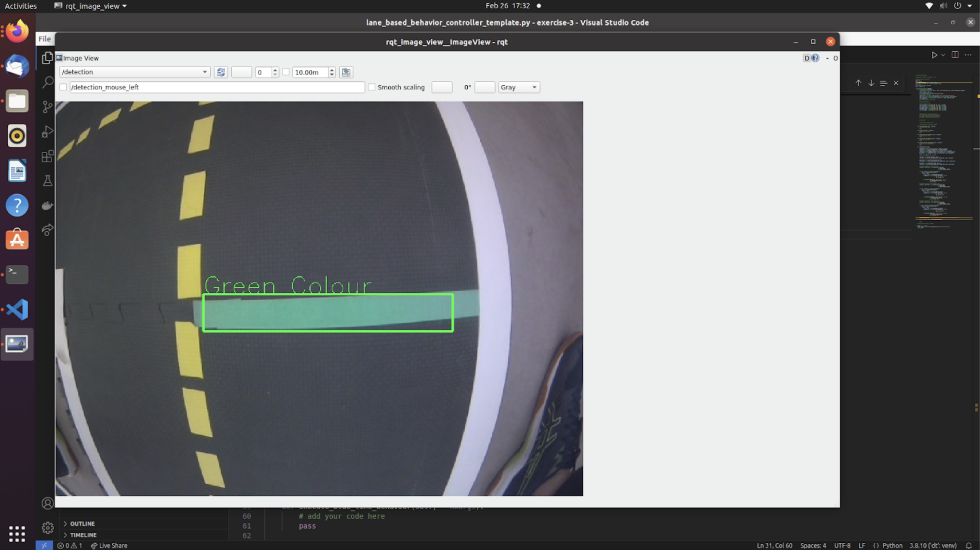Click the refresh topics icon button

[x=220, y=72]
